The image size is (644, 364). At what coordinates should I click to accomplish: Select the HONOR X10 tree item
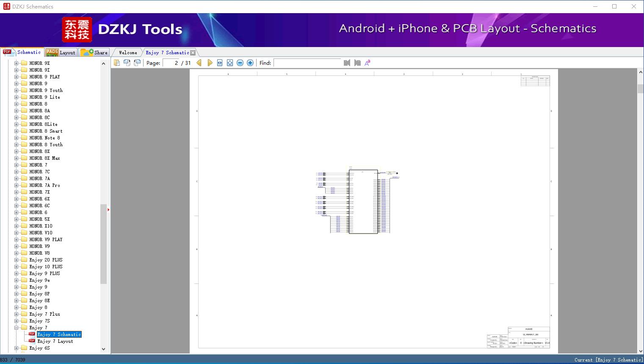41,226
